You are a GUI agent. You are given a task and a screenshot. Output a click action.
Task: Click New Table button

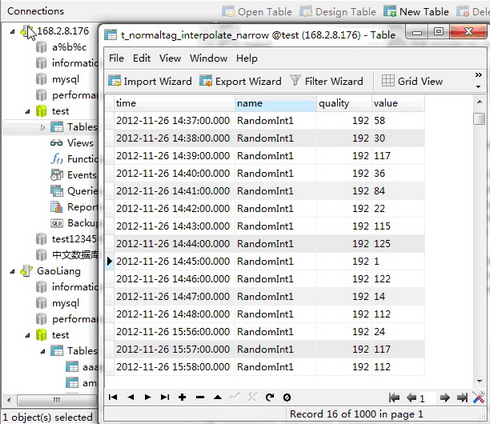(x=416, y=12)
